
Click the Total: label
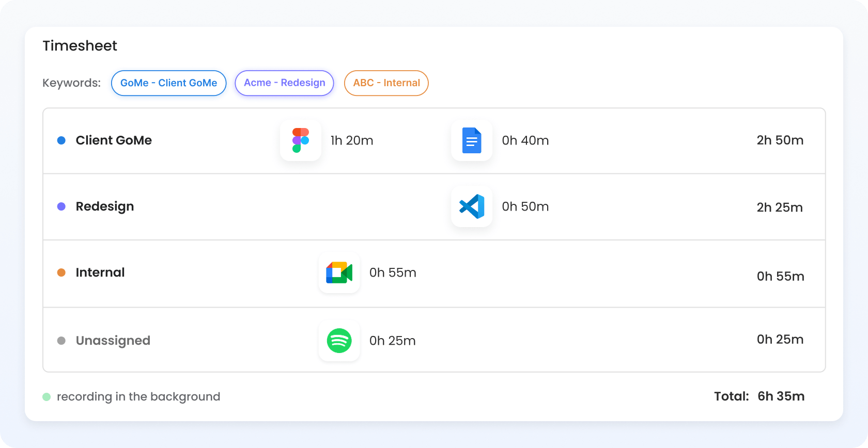(732, 396)
